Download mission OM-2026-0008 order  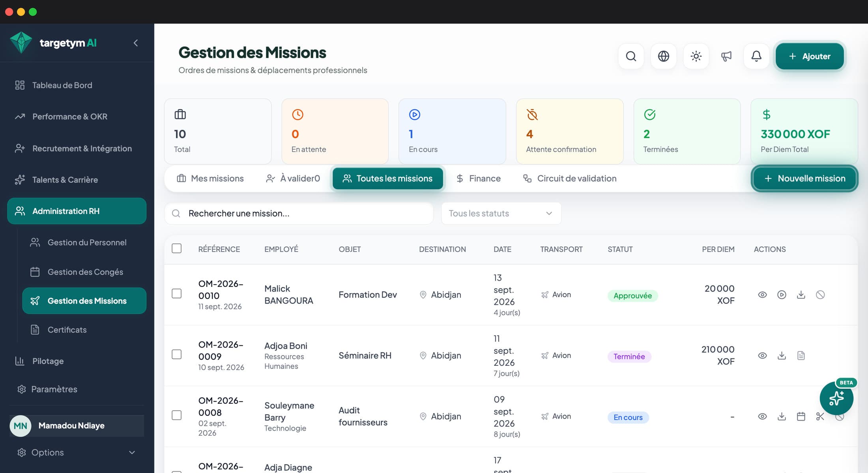[782, 416]
